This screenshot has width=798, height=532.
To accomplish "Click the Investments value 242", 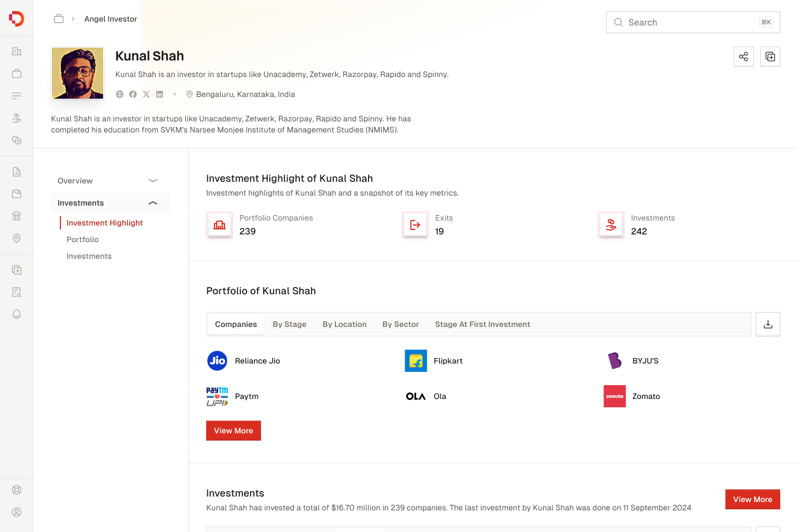I will click(639, 231).
